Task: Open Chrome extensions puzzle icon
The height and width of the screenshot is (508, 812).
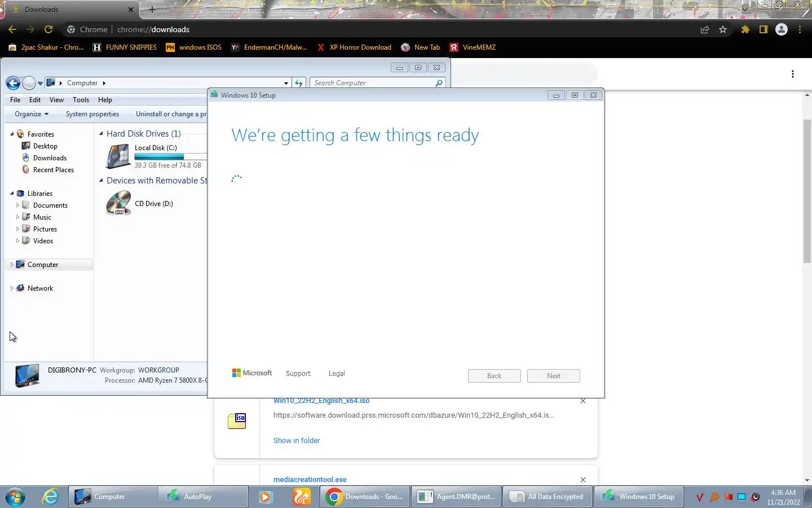Action: coord(745,29)
